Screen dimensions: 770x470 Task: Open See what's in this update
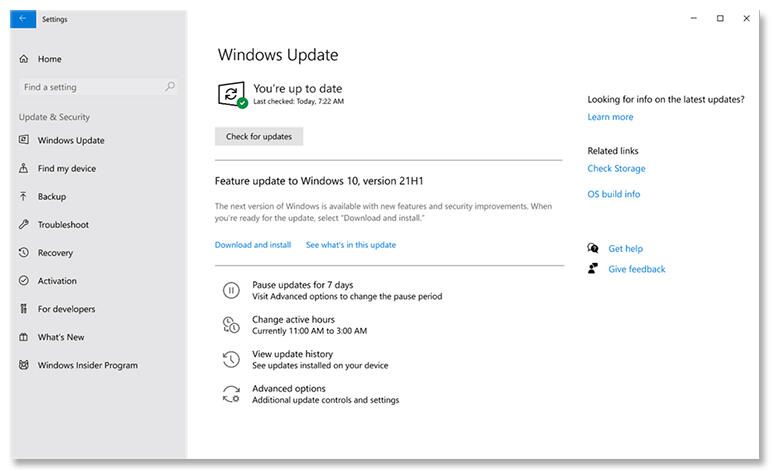coord(351,245)
